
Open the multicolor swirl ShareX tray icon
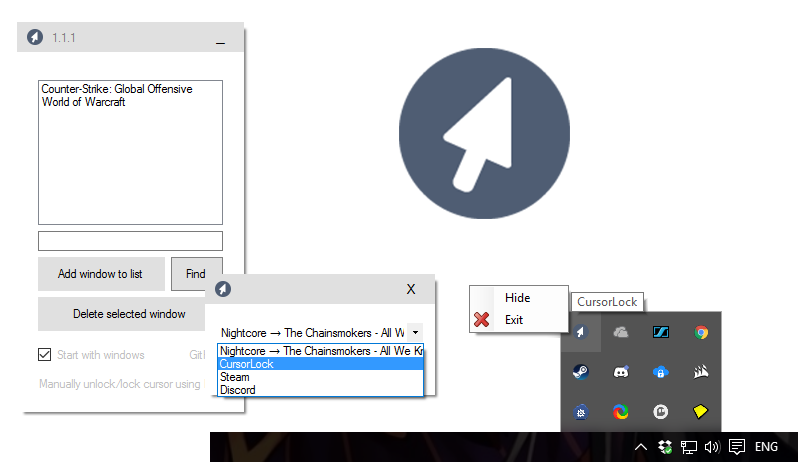620,411
